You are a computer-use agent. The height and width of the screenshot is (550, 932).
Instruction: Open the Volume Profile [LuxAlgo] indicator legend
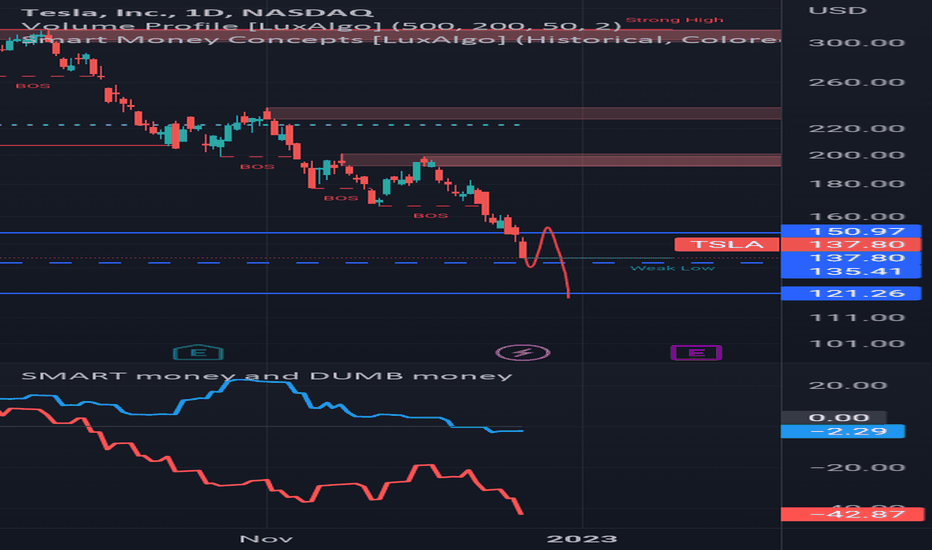[321, 26]
